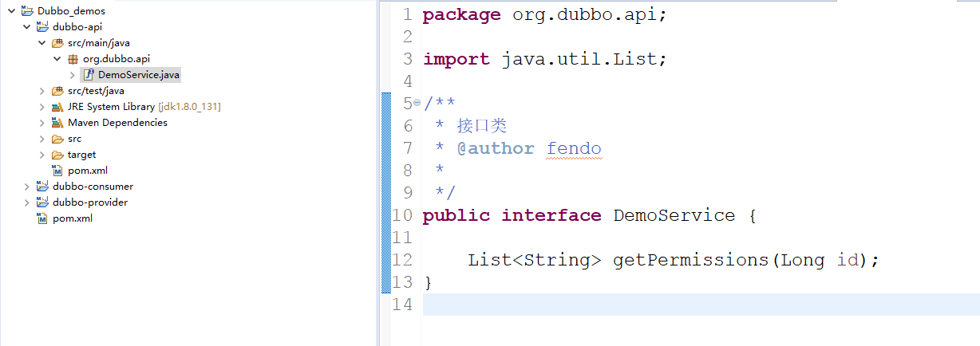The width and height of the screenshot is (980, 346).
Task: Click the dubbo-api pom.xml file icon
Action: click(x=57, y=171)
